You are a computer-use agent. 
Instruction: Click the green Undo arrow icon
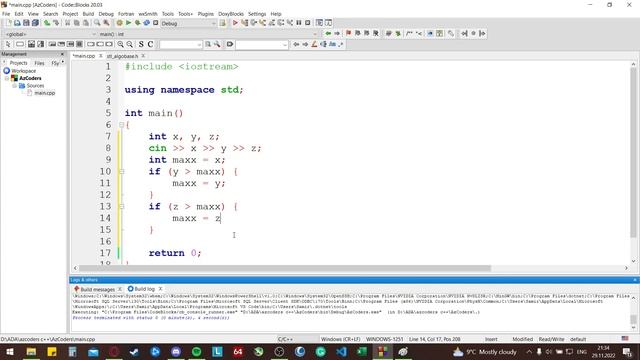[x=47, y=23]
